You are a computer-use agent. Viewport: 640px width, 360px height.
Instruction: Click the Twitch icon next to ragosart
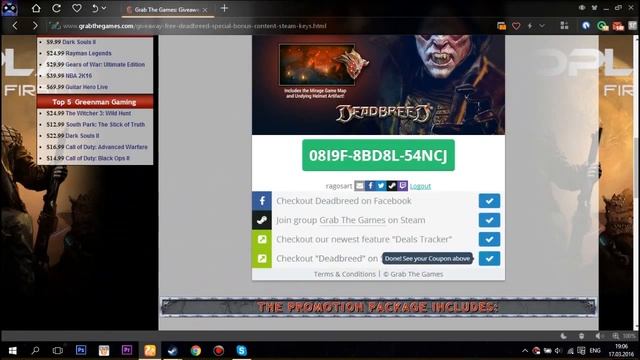click(x=402, y=186)
